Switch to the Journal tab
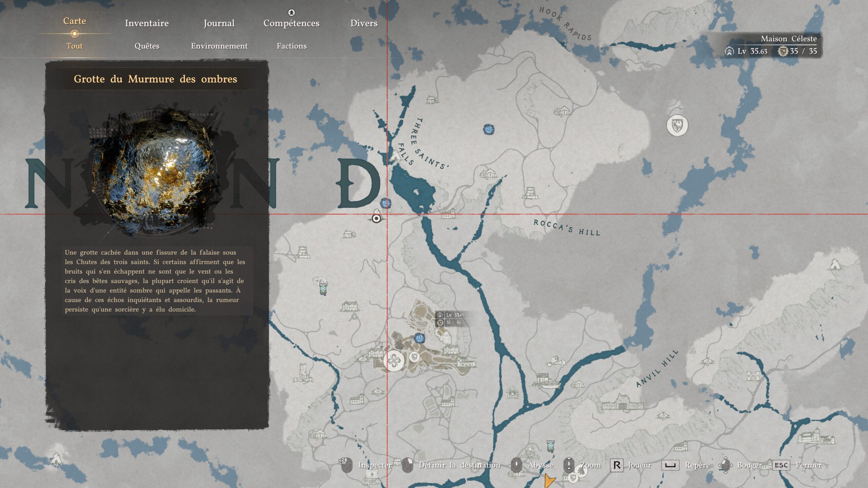Viewport: 868px width, 488px height. (x=219, y=23)
